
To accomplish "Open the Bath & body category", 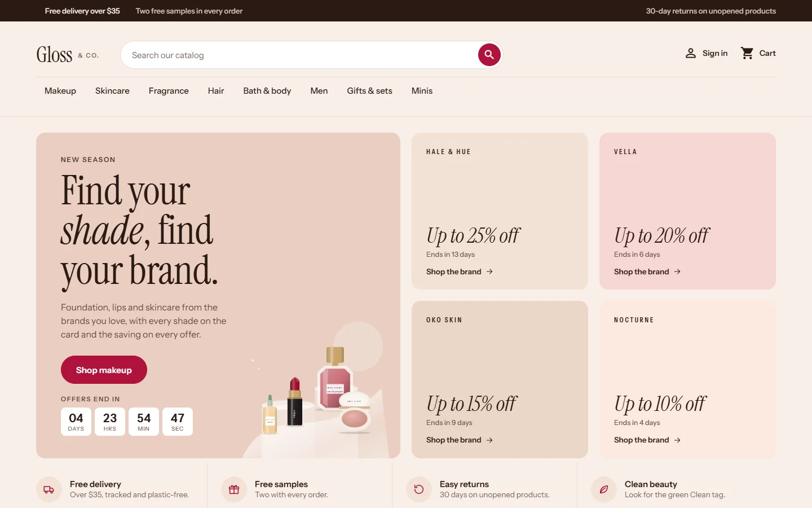I will click(267, 91).
